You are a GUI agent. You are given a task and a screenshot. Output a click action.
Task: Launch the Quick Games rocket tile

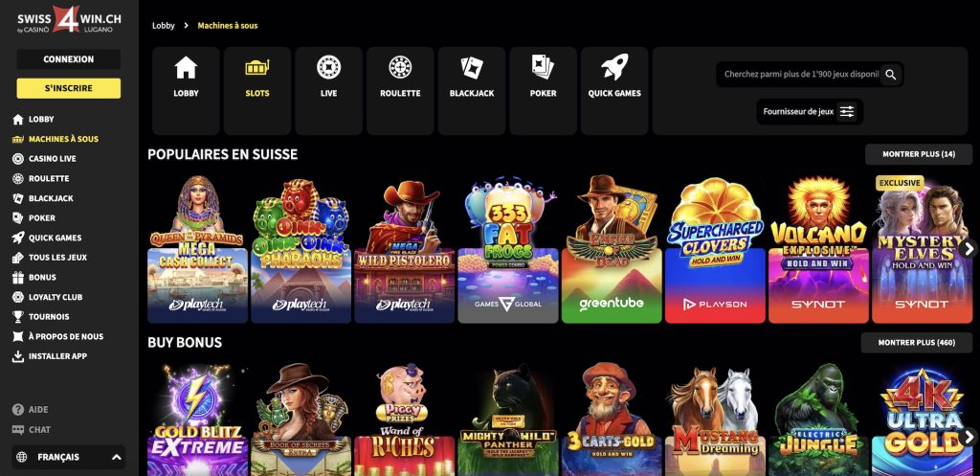point(614,91)
